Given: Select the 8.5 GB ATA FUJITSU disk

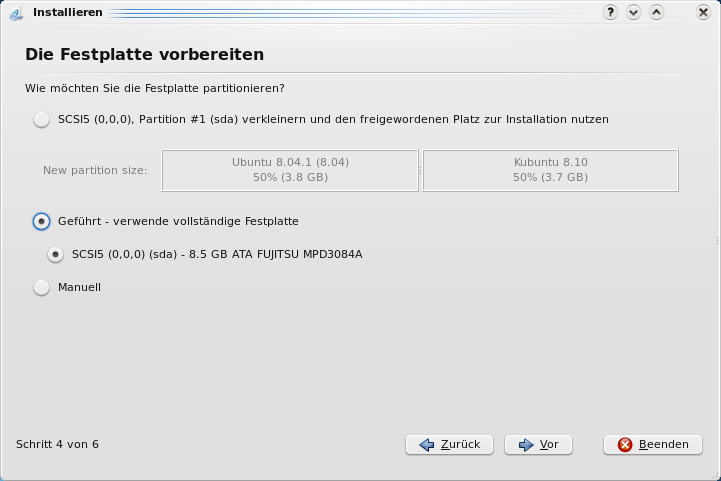Looking at the screenshot, I should [56, 255].
